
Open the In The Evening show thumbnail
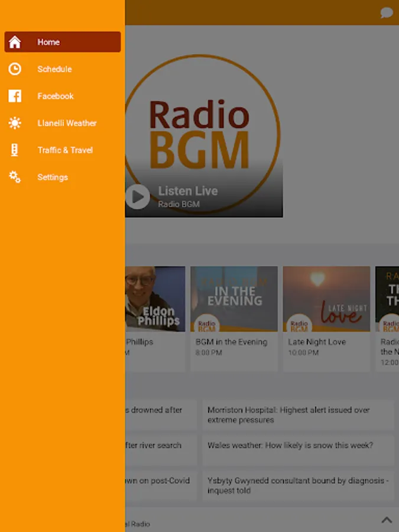234,299
